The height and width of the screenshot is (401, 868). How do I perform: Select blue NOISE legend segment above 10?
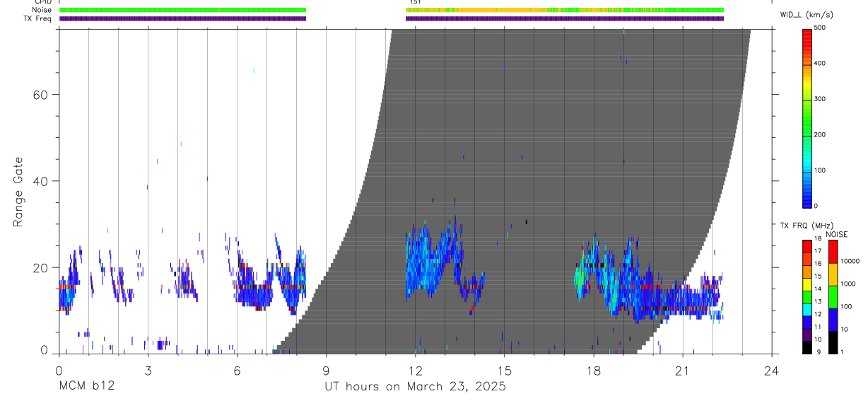pyautogui.click(x=833, y=320)
